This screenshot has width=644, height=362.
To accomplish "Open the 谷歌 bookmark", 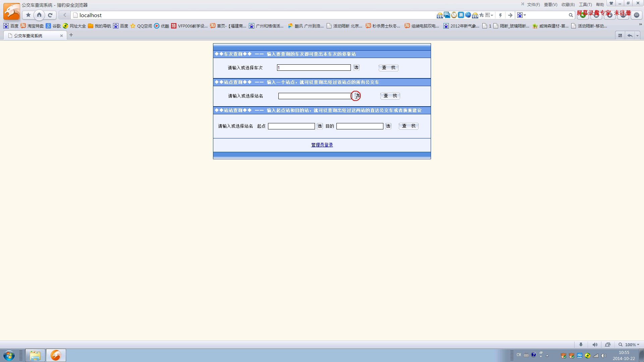I will (x=54, y=26).
